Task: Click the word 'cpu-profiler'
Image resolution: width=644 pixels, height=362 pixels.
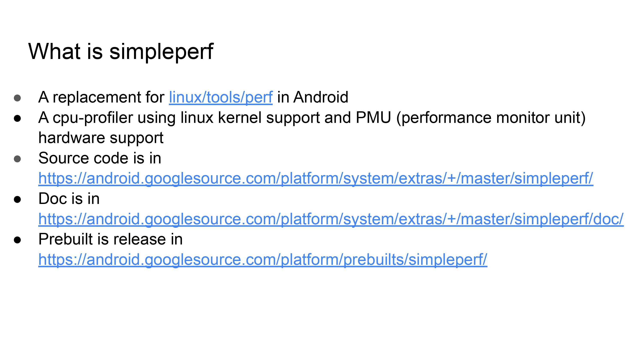Action: point(93,118)
